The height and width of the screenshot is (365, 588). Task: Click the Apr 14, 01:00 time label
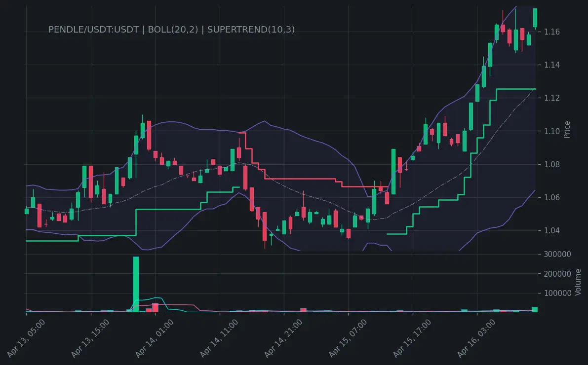click(154, 338)
